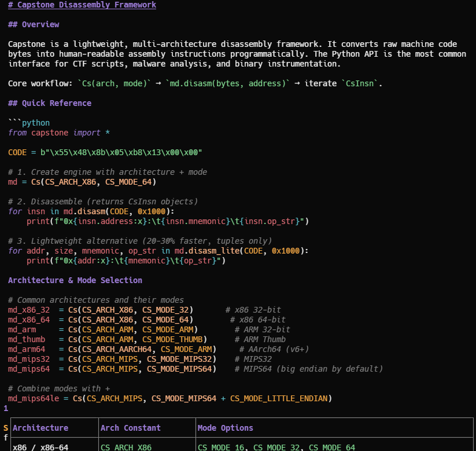
Task: Click the '# 2. Disassemble (returns CsInsn objects)' comment
Action: coord(103,201)
